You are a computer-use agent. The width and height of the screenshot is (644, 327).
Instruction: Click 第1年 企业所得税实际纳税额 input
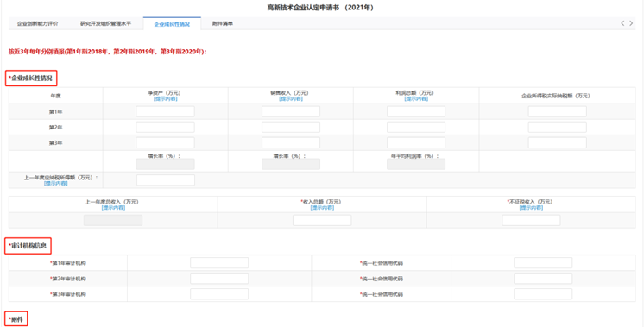tap(558, 111)
